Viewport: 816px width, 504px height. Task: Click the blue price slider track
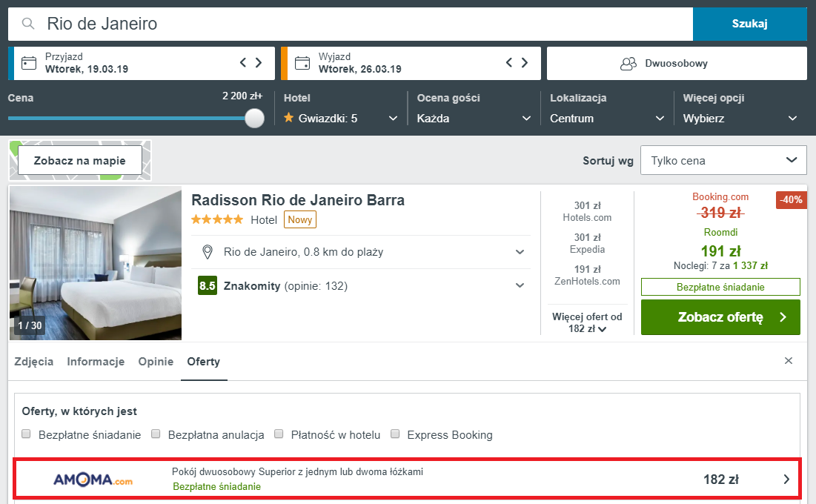pyautogui.click(x=127, y=118)
